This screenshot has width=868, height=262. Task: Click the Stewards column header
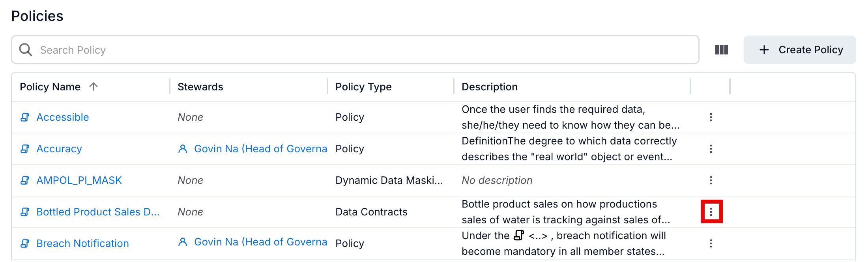click(200, 87)
